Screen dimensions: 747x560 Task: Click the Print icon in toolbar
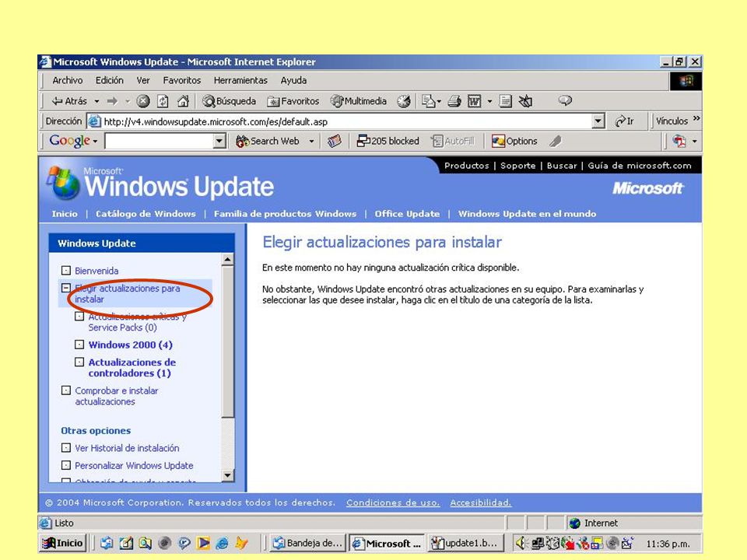point(454,101)
